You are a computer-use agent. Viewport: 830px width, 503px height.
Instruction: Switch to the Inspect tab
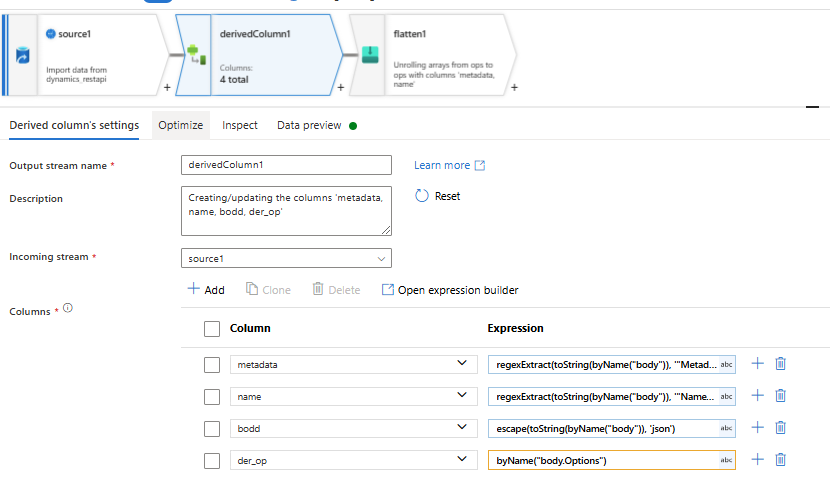click(x=240, y=125)
